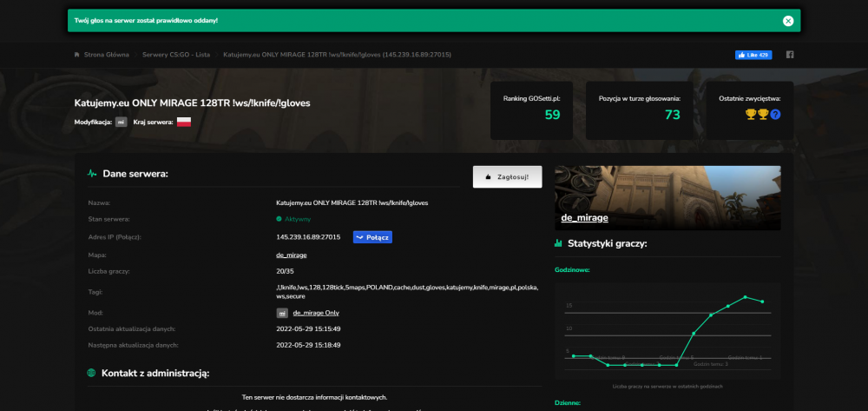The height and width of the screenshot is (411, 868).
Task: Click the voting round position value 73
Action: (673, 115)
